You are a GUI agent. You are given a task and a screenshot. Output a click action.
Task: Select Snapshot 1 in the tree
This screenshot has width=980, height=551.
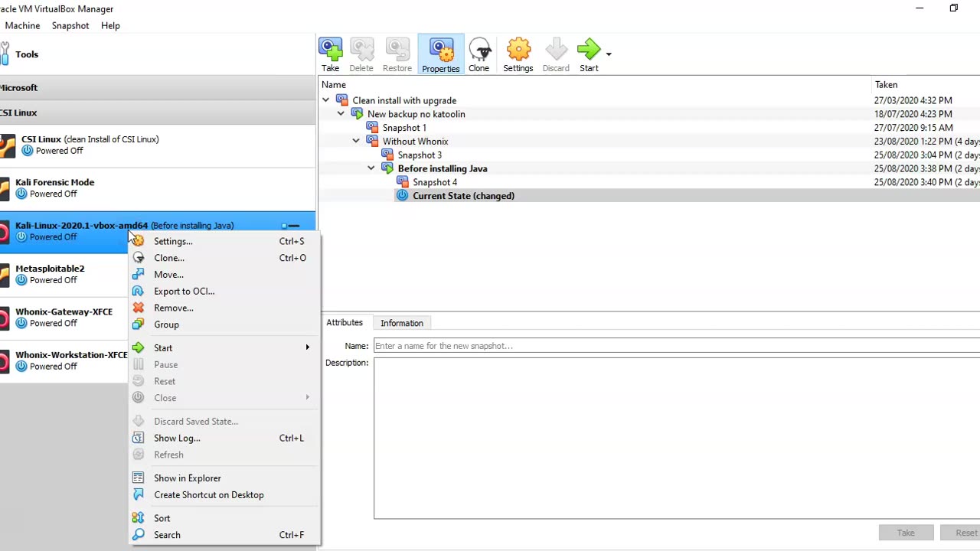point(404,128)
